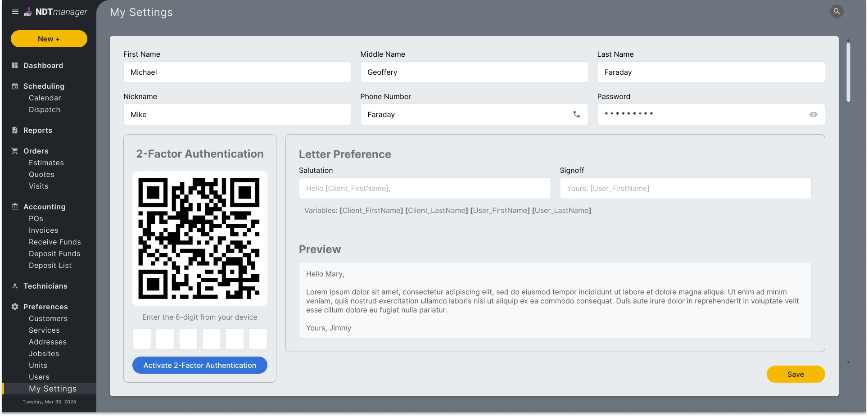Select POs in sidebar
The height and width of the screenshot is (416, 868).
(x=36, y=218)
